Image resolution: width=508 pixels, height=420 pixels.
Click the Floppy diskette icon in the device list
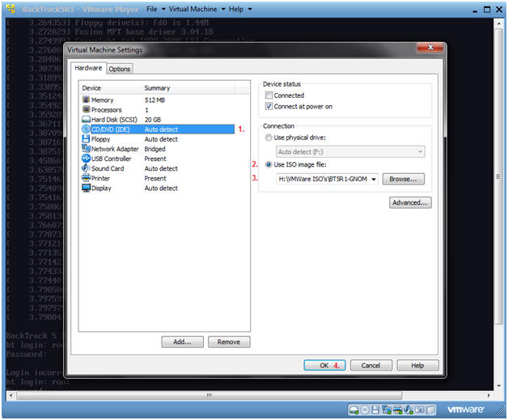pyautogui.click(x=86, y=138)
